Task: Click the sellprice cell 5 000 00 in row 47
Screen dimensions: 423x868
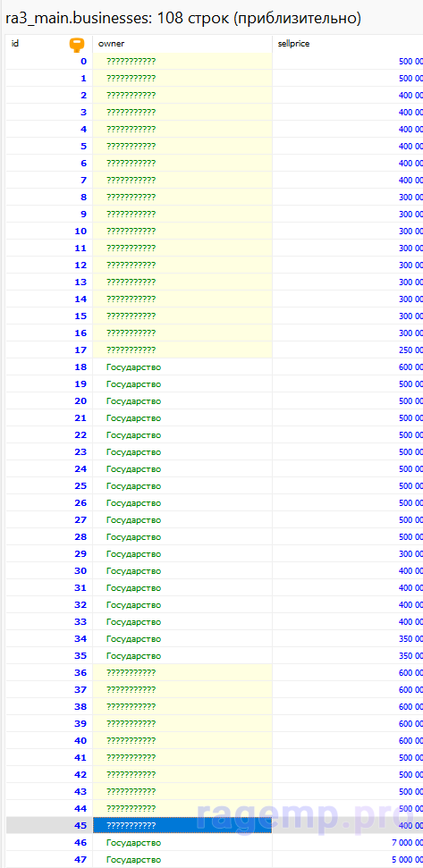Action: click(348, 859)
